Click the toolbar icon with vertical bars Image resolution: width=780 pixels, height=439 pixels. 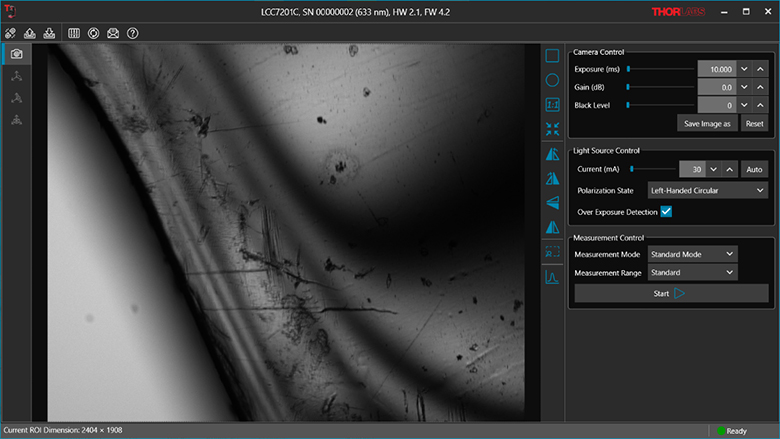(74, 33)
